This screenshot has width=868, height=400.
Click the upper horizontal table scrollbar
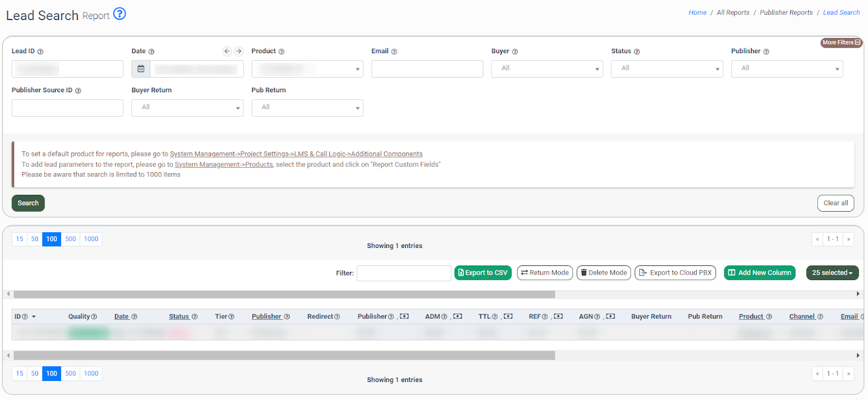point(284,294)
